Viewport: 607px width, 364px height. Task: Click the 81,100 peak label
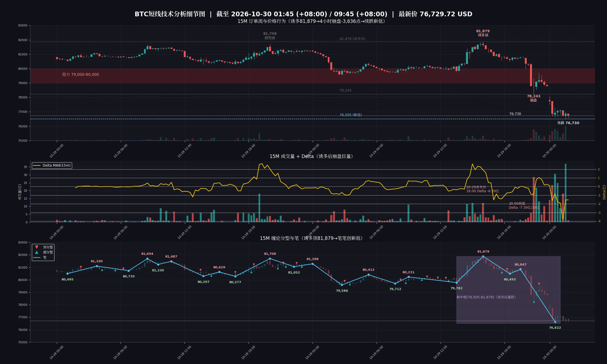click(97, 261)
